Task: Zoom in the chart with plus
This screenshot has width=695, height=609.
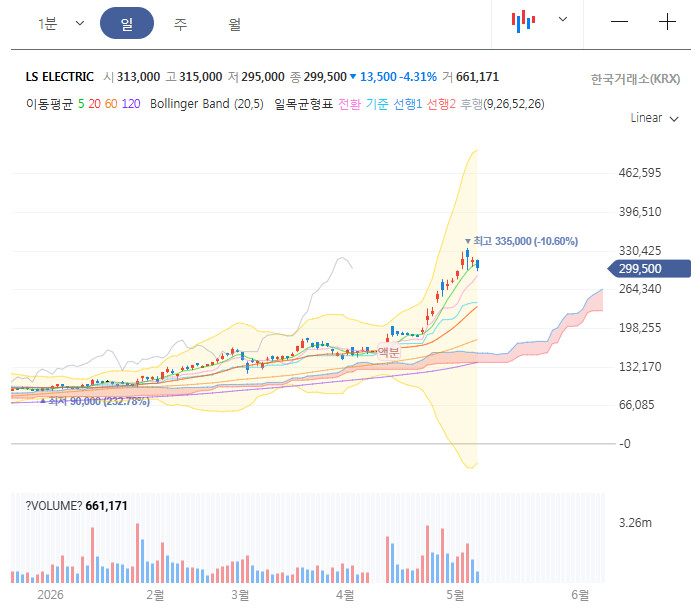Action: tap(667, 21)
